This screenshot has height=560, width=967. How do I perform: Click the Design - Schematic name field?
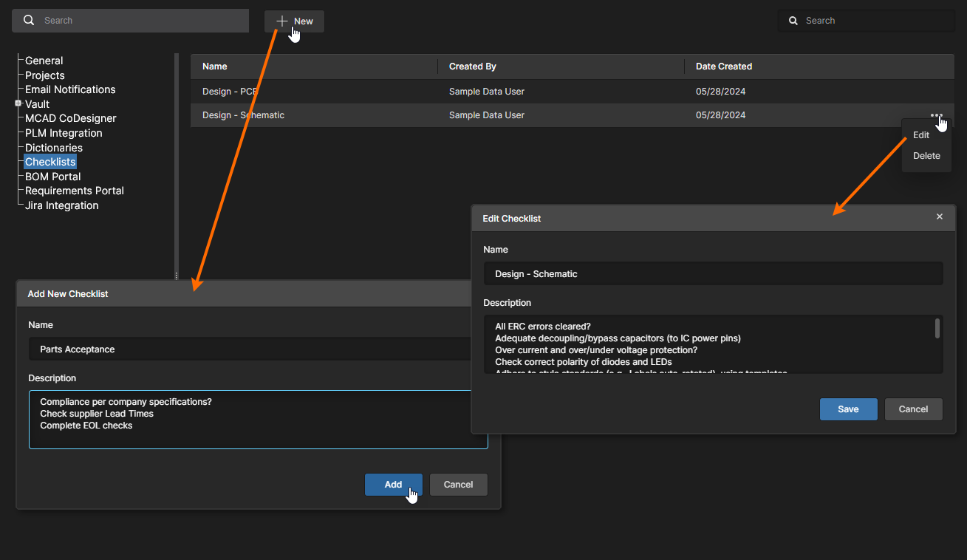tap(712, 274)
